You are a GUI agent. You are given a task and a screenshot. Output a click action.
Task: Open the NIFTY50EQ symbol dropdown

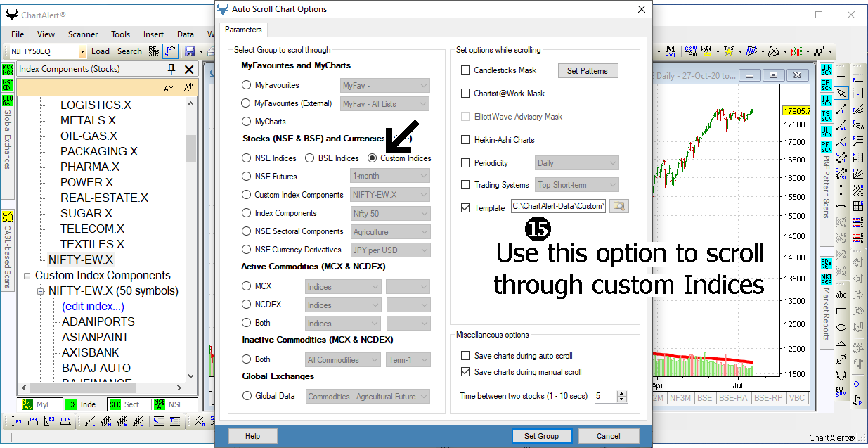click(x=82, y=51)
